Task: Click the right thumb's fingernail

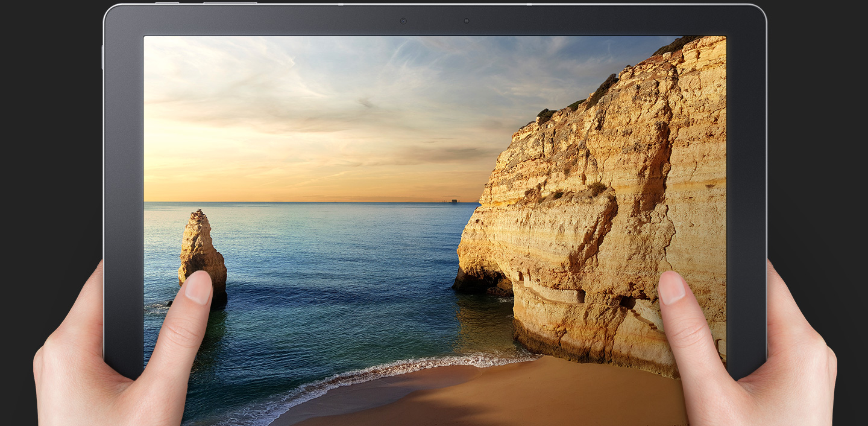Action: click(671, 288)
